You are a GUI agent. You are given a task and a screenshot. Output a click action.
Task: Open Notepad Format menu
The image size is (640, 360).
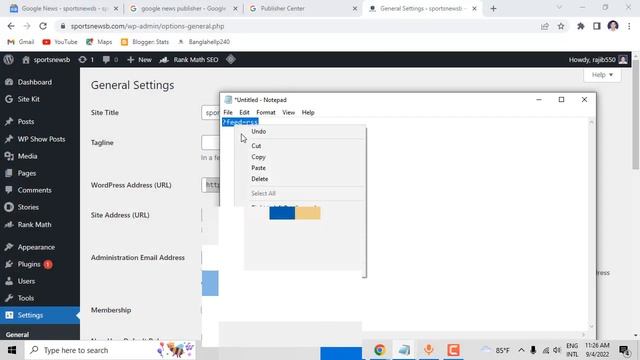(266, 112)
